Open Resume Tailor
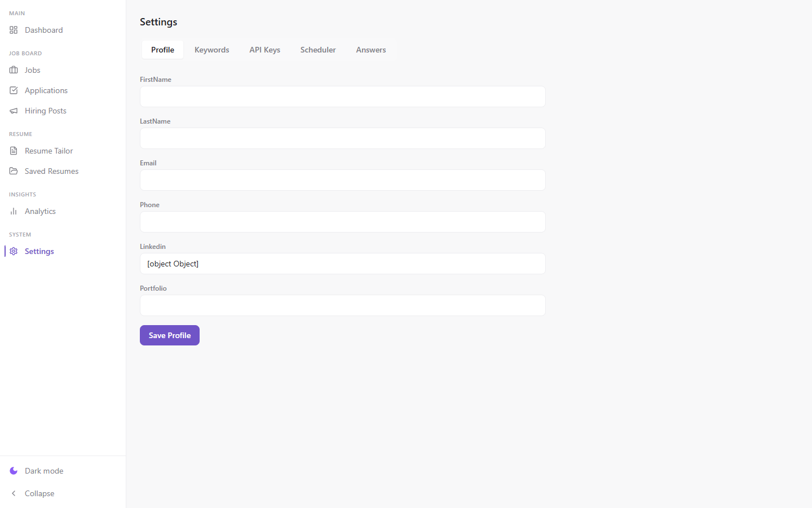Viewport: 812px width, 508px height. point(63,151)
